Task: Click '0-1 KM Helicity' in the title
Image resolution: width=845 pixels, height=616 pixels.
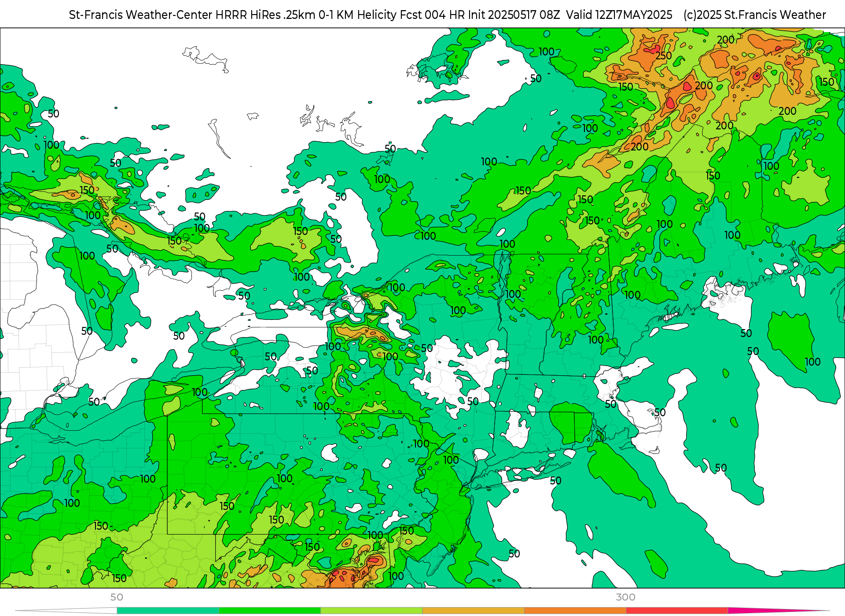Action: pyautogui.click(x=357, y=15)
